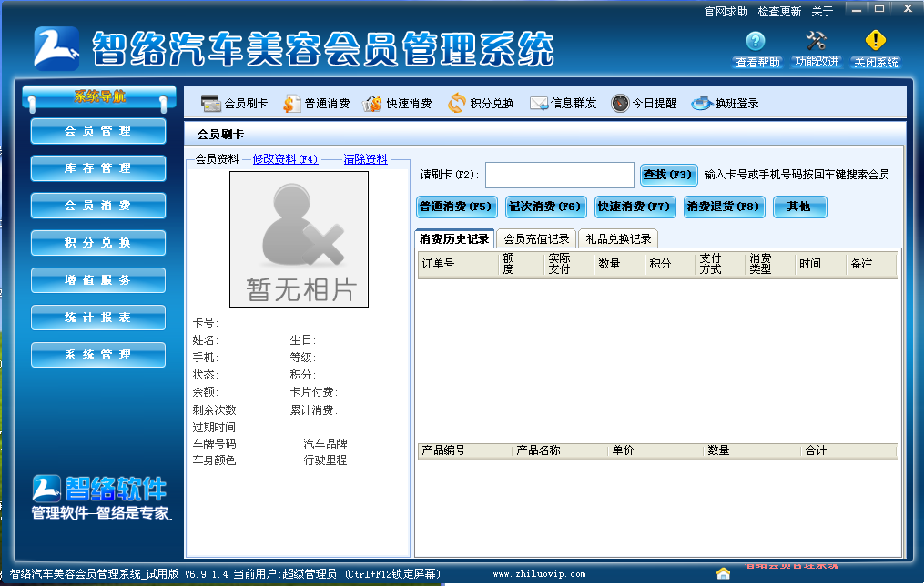The height and width of the screenshot is (586, 924).
Task: Click the 订单号 column header
Action: 458,264
